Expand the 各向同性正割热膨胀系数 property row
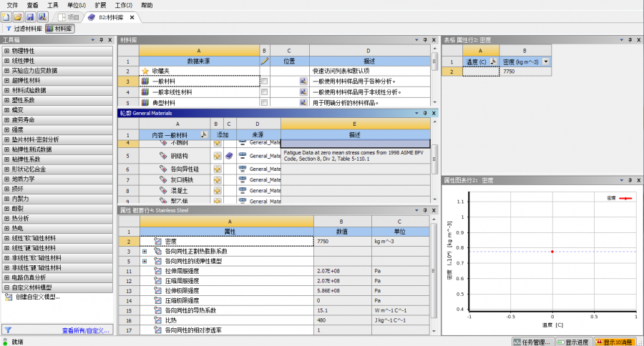This screenshot has height=346, width=644. coord(145,251)
